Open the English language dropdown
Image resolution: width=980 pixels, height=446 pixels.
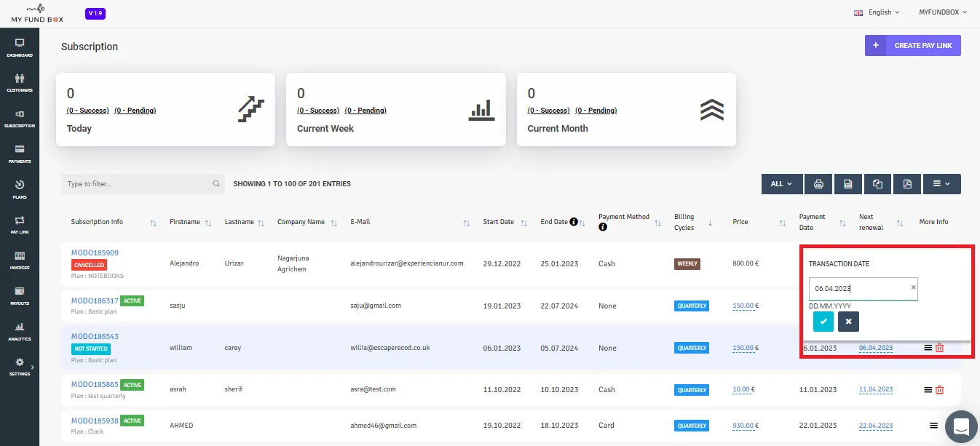(x=877, y=12)
